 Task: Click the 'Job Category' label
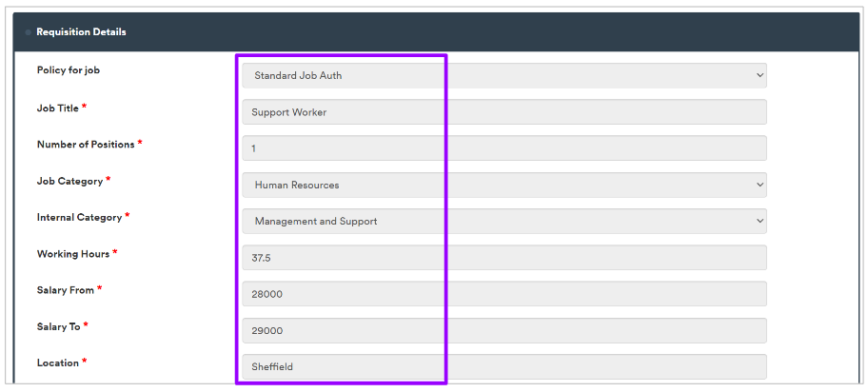69,181
